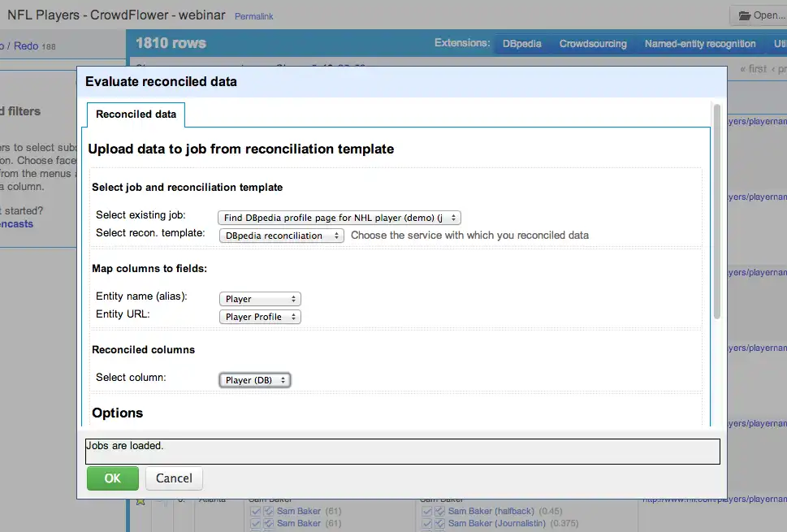Click 'Choose the service with which you reconciled data'
Viewport: 787px width, 532px height.
click(x=469, y=236)
